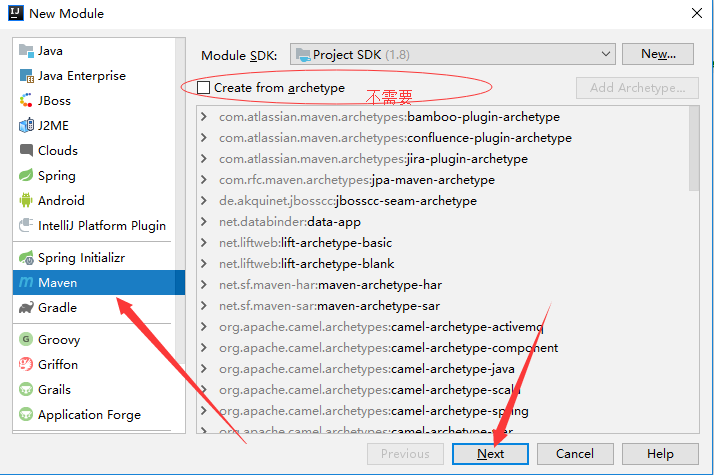This screenshot has height=475, width=714.
Task: Expand lift-archetype-blank node
Action: coord(204,264)
